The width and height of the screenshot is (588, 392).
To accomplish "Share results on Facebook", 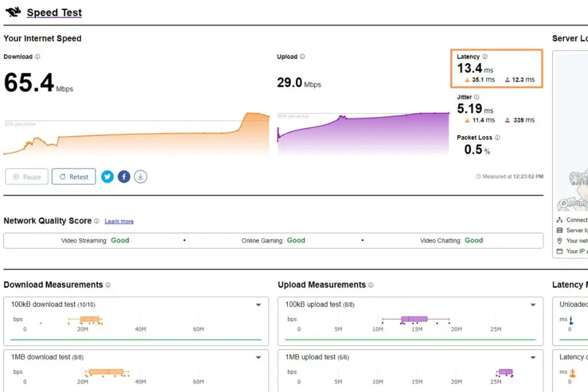I will (124, 176).
